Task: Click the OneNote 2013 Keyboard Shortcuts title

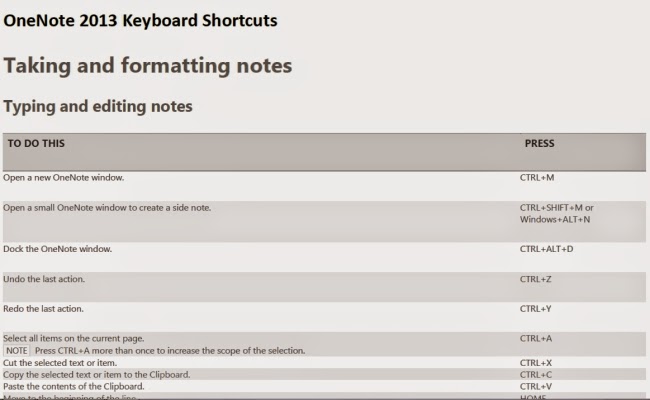Action: pos(140,20)
